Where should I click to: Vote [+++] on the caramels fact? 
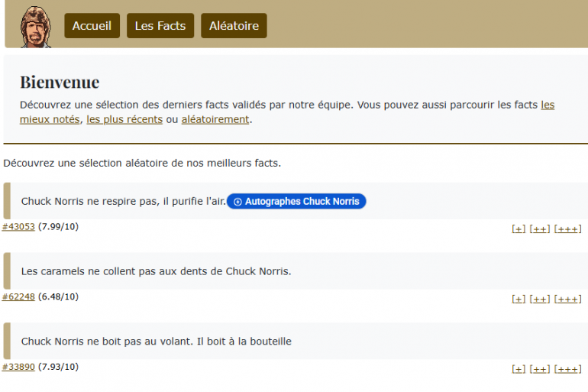coord(567,300)
